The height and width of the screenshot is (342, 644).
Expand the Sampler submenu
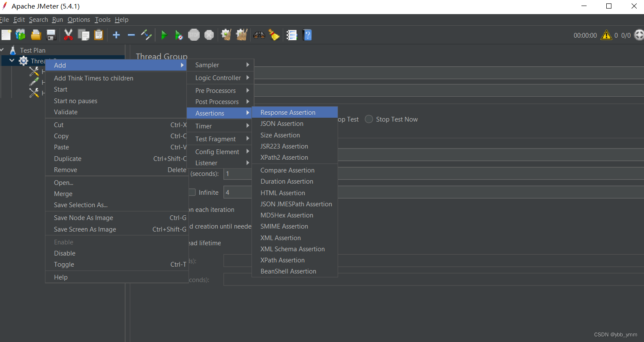tap(220, 65)
